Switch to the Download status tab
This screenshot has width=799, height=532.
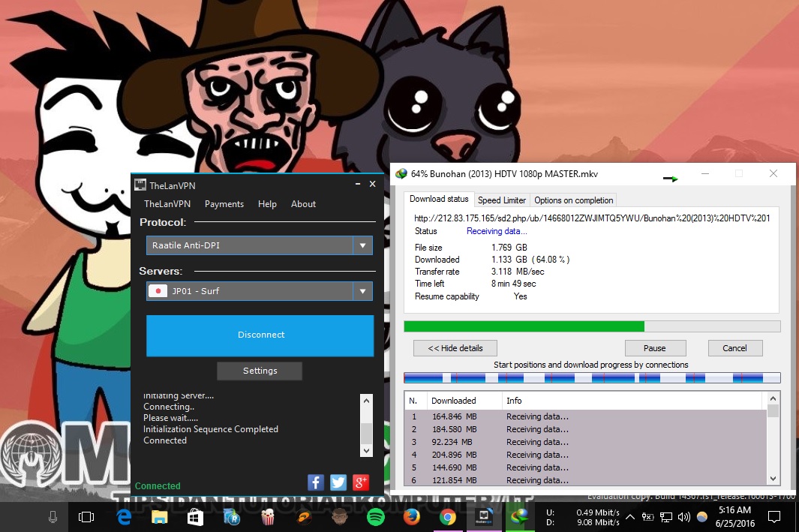(439, 200)
